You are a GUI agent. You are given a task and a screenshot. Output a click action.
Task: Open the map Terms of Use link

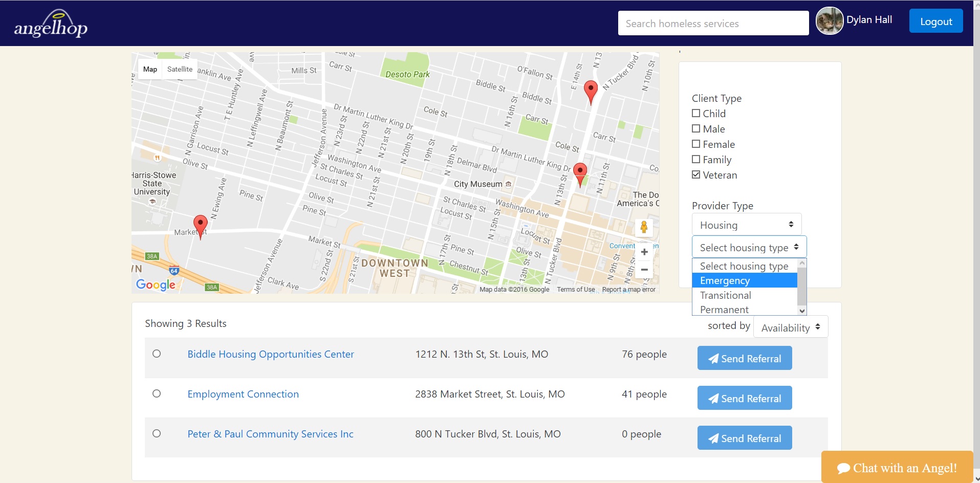(576, 290)
